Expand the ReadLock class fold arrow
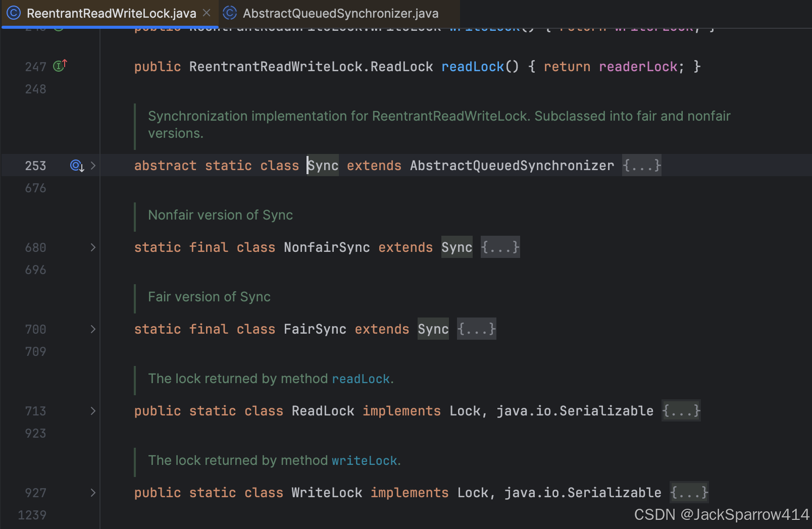812x529 pixels. click(93, 411)
